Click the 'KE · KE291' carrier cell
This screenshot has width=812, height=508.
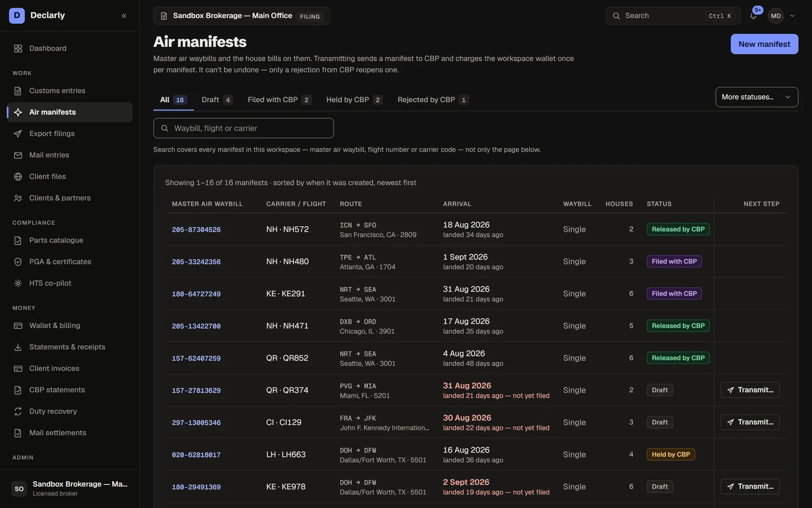click(x=286, y=294)
